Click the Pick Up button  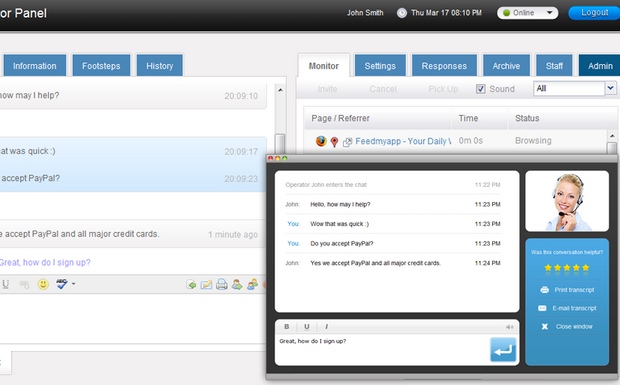443,89
